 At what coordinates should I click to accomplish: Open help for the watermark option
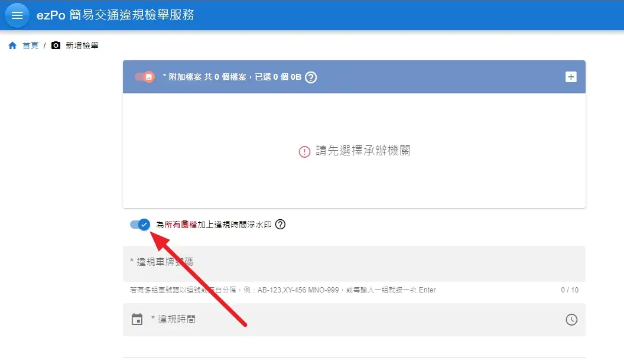tap(281, 225)
